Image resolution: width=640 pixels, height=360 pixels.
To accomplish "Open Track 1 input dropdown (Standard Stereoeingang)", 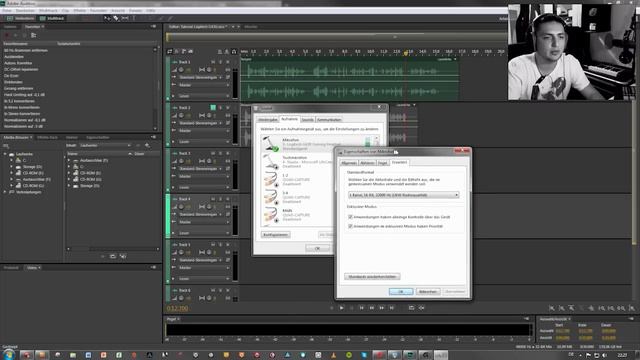I will [x=201, y=77].
